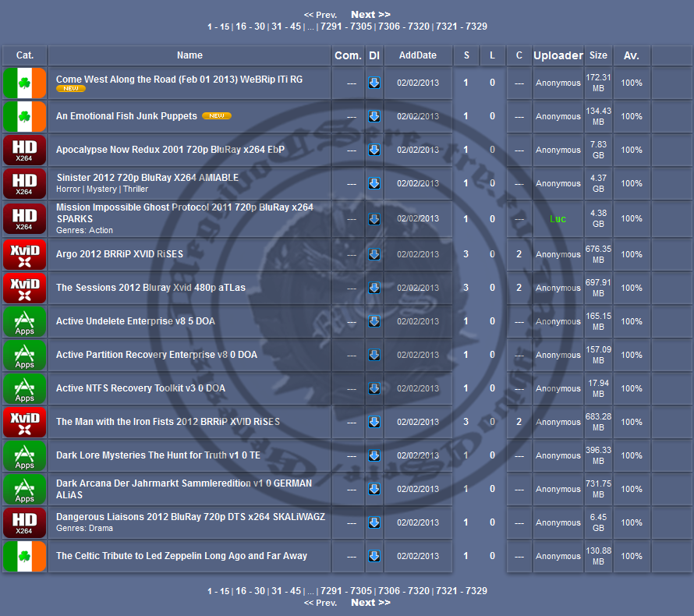The image size is (694, 616).
Task: Open Irish flag category for An Emotional Fish
Action: 24,116
